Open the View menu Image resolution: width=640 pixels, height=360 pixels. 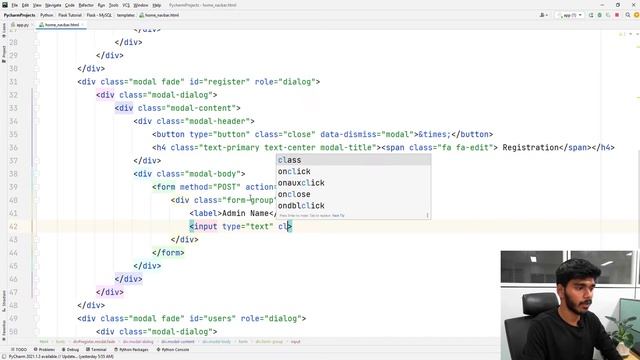click(37, 5)
